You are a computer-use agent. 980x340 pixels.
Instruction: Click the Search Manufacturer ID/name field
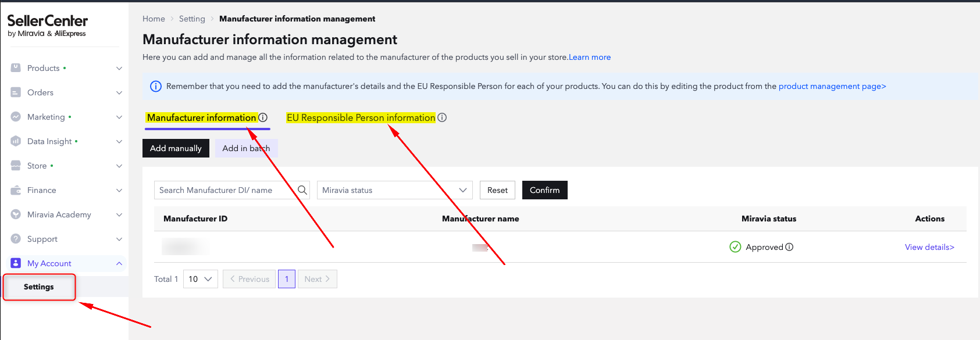pyautogui.click(x=226, y=190)
